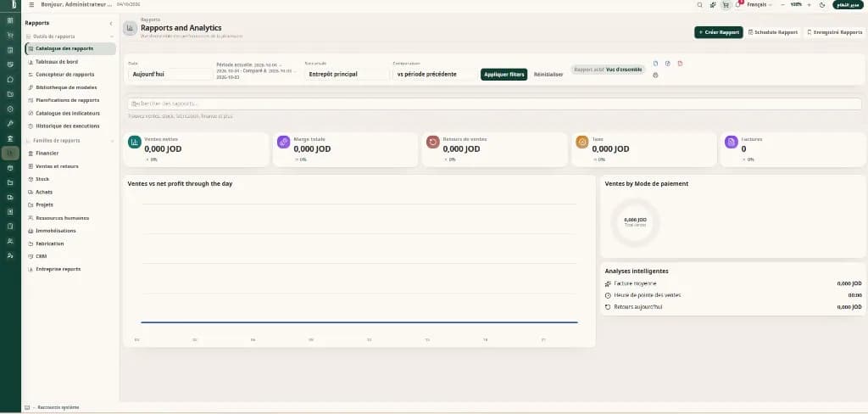
Task: Click Appliquer filters button
Action: coord(504,75)
